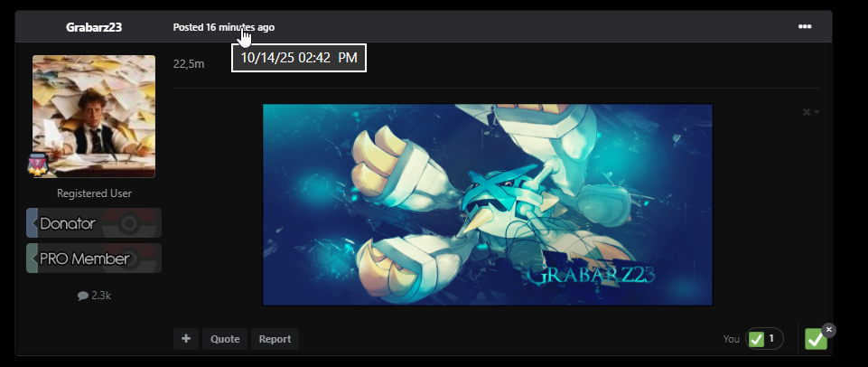
Task: Click the Report button
Action: coord(275,339)
